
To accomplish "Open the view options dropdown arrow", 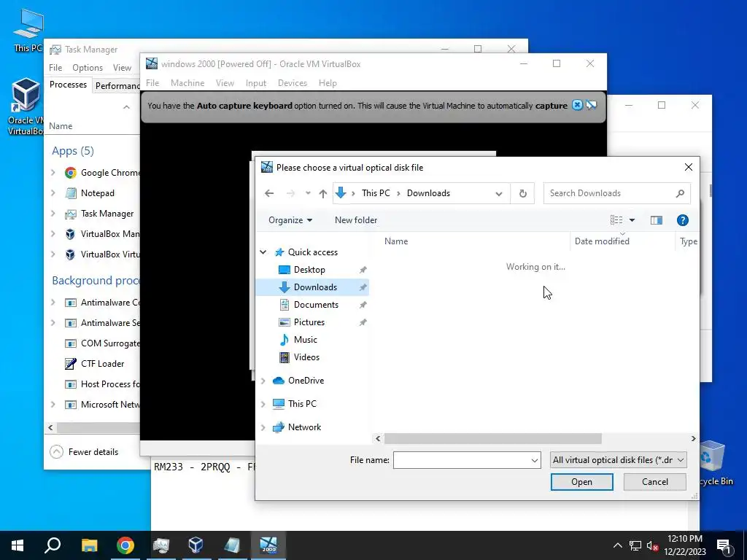I will coord(632,220).
